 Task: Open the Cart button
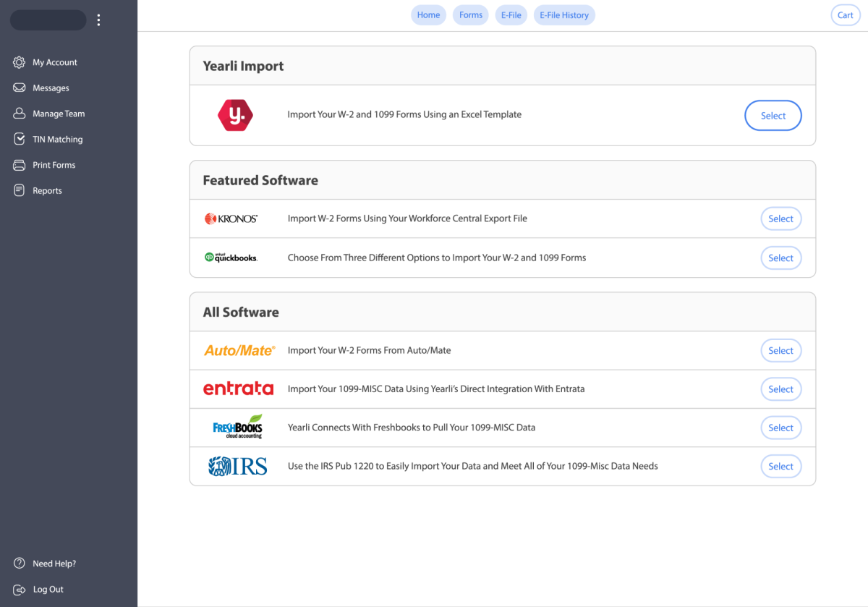845,15
